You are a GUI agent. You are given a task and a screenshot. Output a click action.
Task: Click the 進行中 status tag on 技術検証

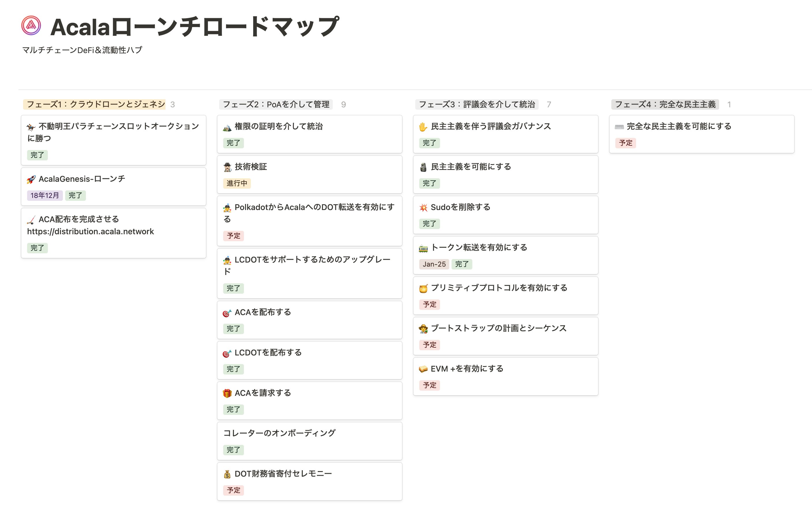coord(237,183)
